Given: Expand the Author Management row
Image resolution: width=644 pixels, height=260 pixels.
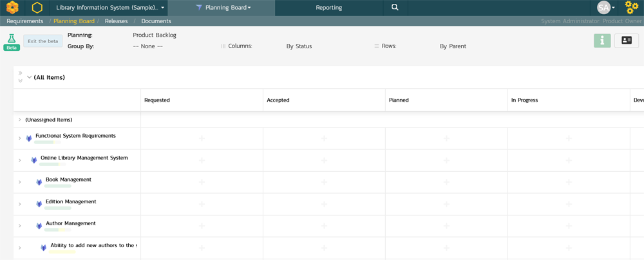Looking at the screenshot, I should coord(20,226).
